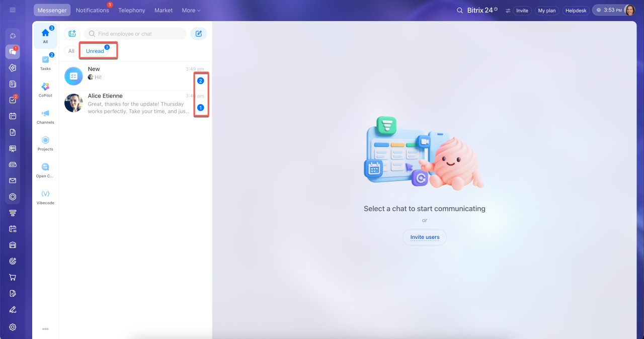Open the Helpdesk

[576, 11]
